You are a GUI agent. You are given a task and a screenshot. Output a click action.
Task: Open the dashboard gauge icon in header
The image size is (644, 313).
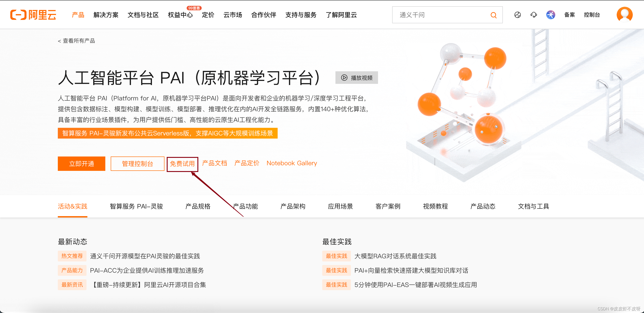point(517,15)
